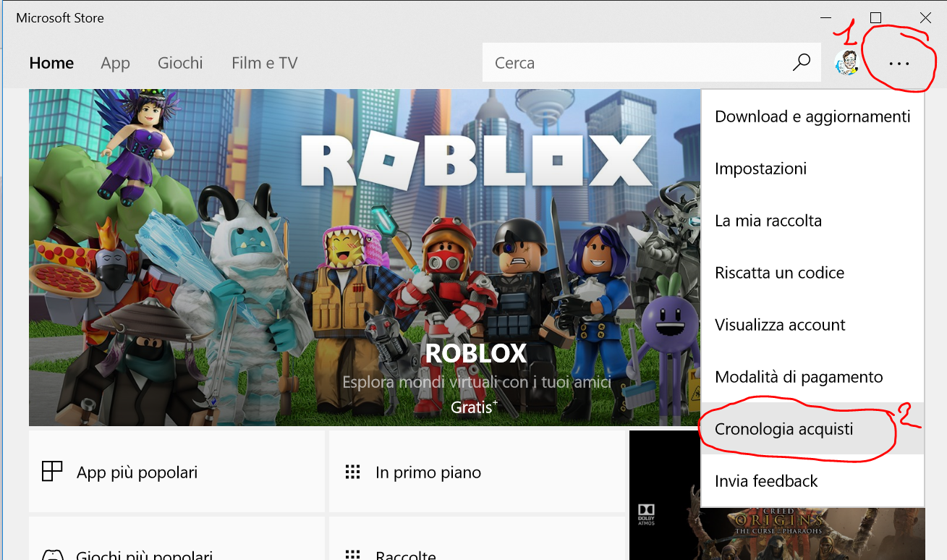
Task: Select Riscatta un codice
Action: (x=779, y=273)
